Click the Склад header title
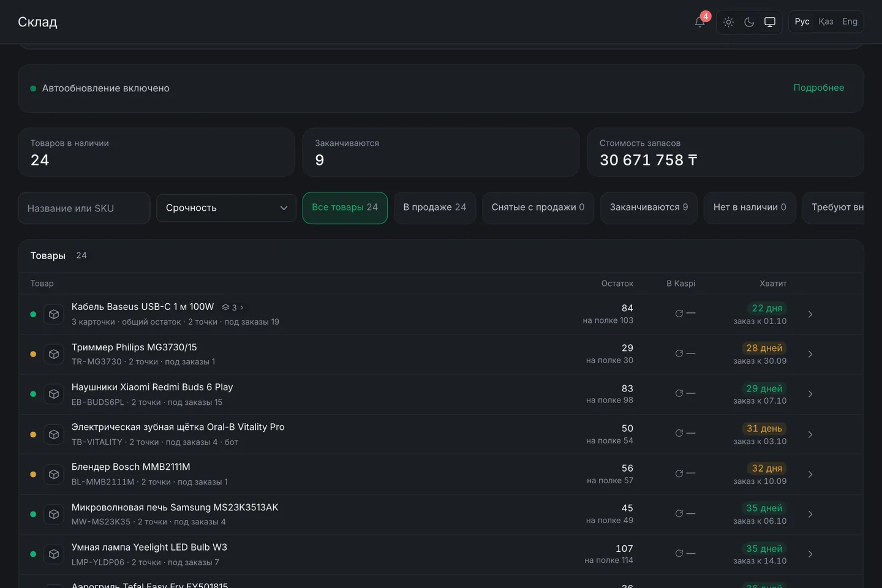This screenshot has width=882, height=588. click(37, 22)
